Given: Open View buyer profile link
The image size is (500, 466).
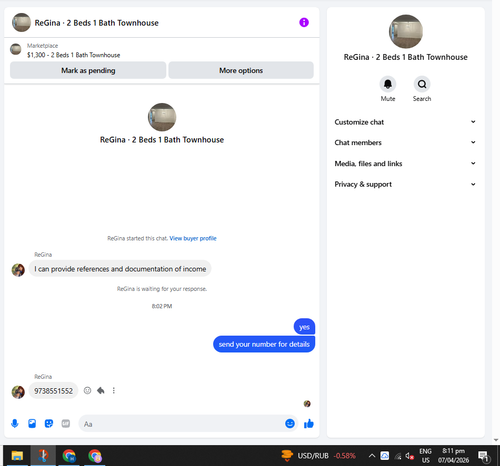Looking at the screenshot, I should pyautogui.click(x=193, y=238).
